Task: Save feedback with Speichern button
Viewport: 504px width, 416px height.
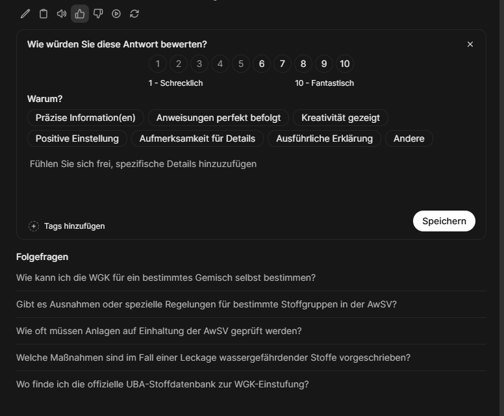Action: point(444,221)
